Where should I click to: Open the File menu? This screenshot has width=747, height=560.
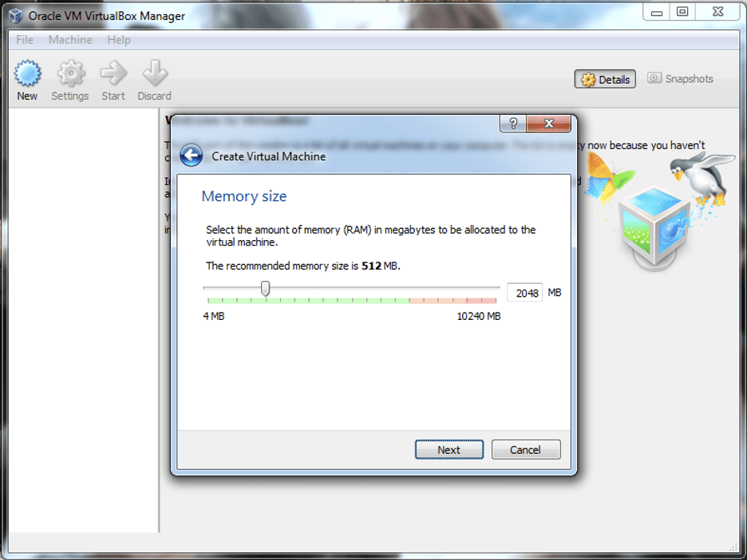point(25,40)
